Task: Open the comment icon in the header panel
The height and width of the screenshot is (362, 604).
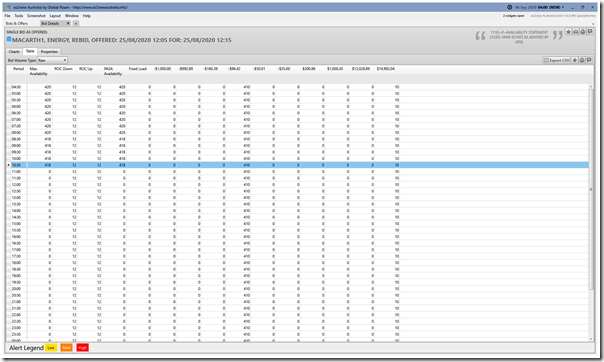Action: pos(590,32)
